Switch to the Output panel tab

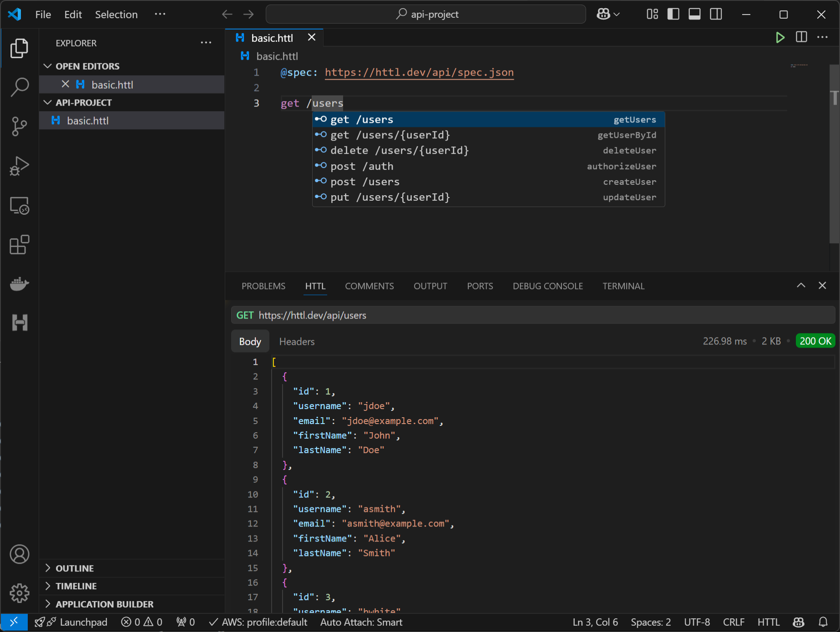click(430, 286)
